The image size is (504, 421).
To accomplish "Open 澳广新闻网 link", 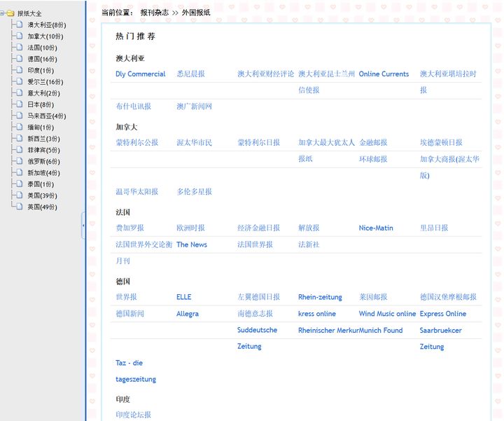I will coord(194,106).
